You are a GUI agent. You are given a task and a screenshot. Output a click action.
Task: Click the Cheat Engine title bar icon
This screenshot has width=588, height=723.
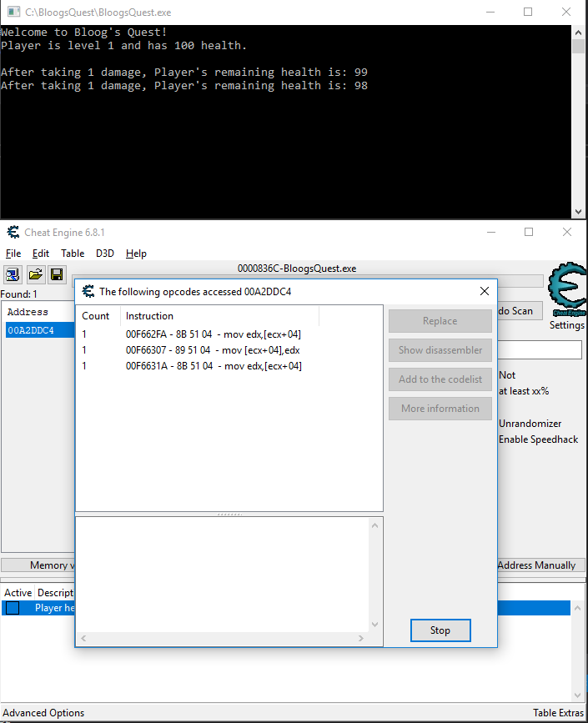(x=13, y=232)
